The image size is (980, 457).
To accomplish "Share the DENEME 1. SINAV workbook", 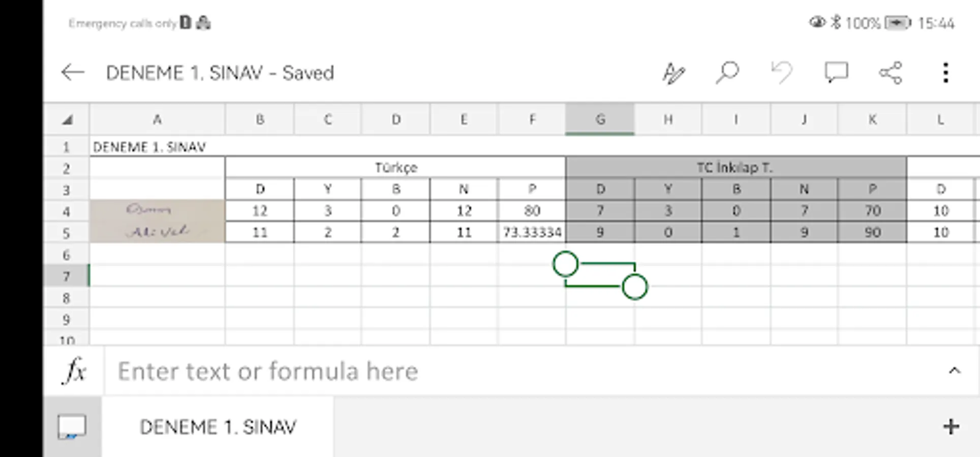I will pos(891,73).
